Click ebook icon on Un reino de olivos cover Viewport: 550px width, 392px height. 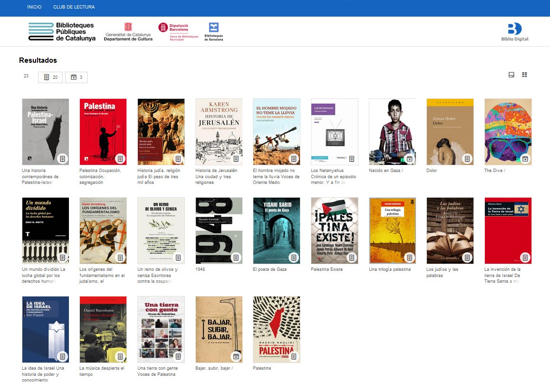pyautogui.click(x=178, y=258)
